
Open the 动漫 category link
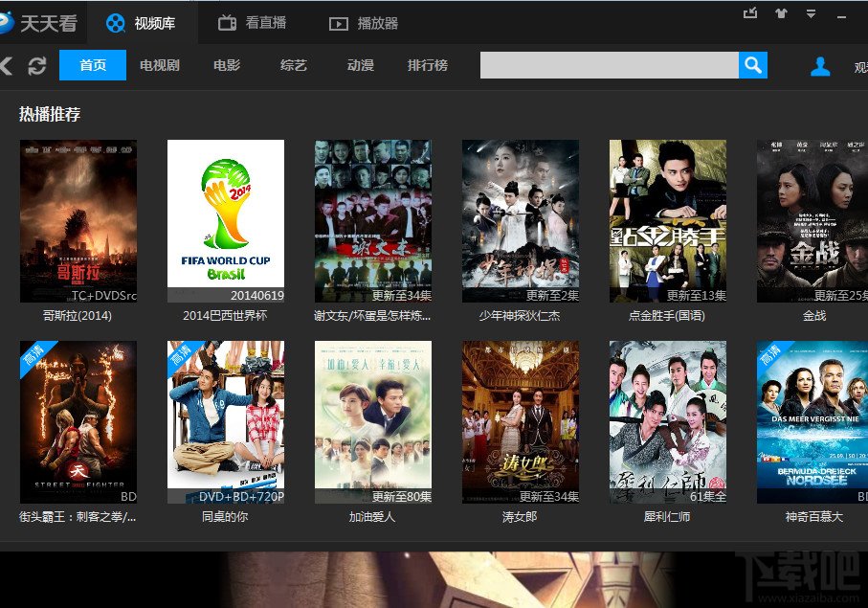pyautogui.click(x=361, y=65)
